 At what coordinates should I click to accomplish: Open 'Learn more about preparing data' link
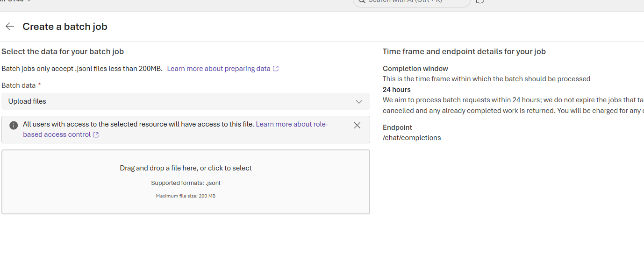coord(219,69)
